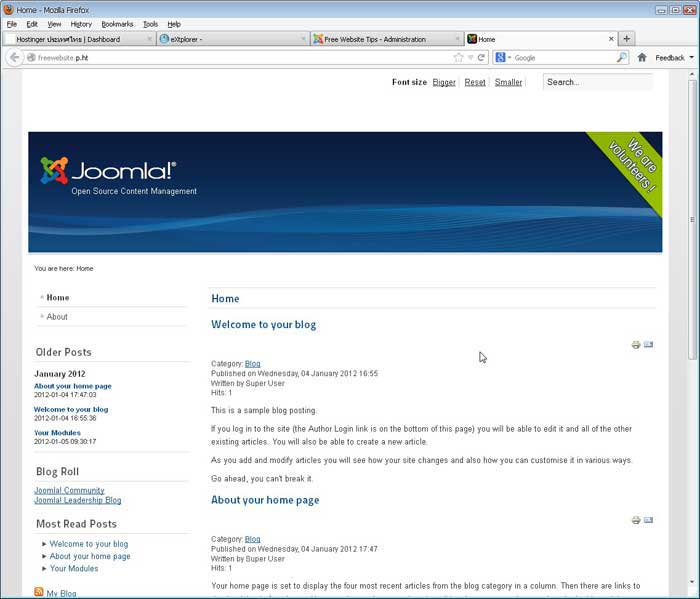Close the Free Website Tips Administration tab

click(x=457, y=39)
